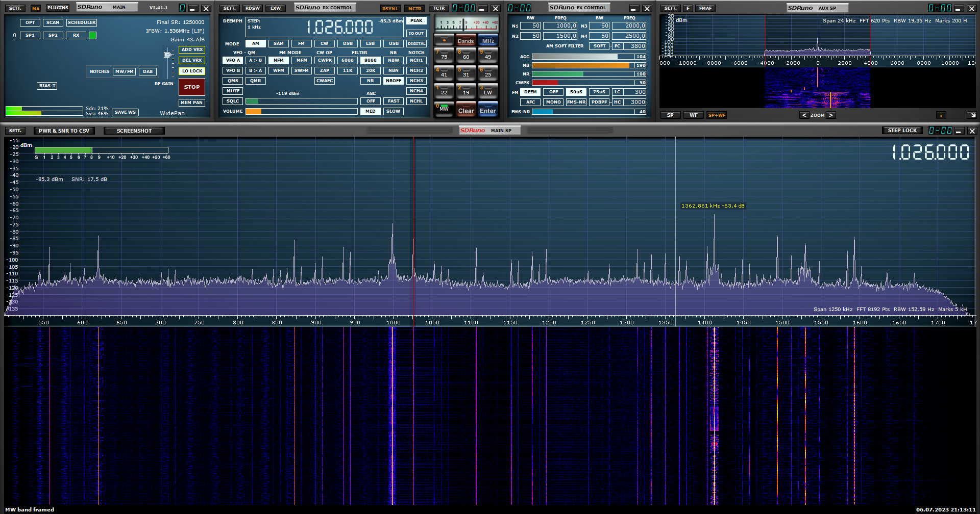The image size is (980, 514).
Task: Toggle BIAS-T in the Main panel
Action: [47, 86]
